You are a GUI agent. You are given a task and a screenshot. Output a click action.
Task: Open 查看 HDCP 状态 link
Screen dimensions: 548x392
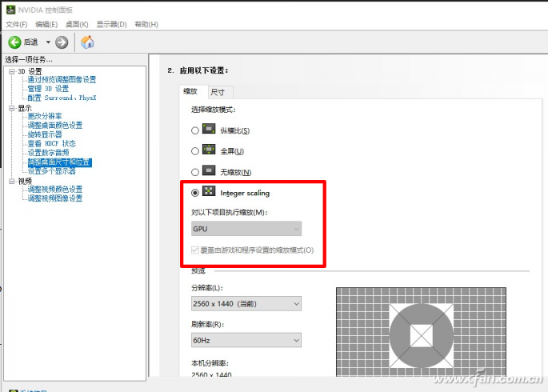[x=52, y=143]
